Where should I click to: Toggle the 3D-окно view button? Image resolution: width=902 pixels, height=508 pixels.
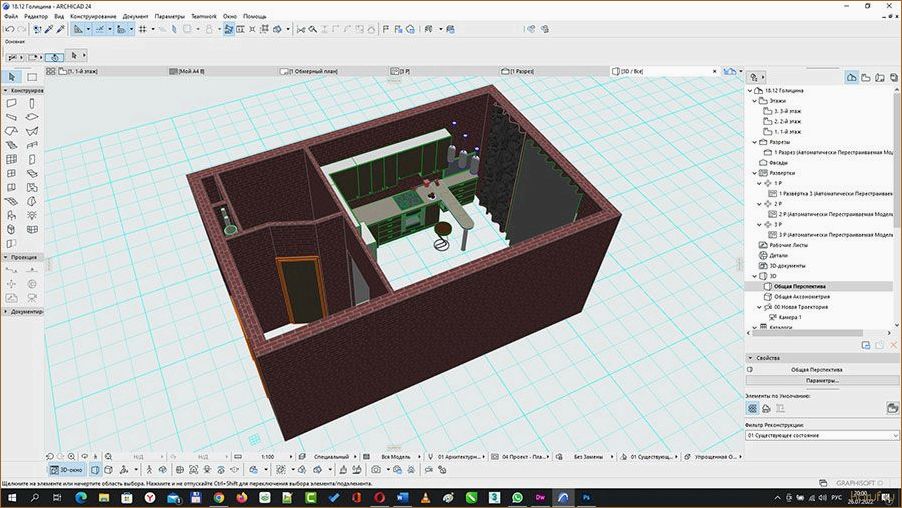click(66, 469)
